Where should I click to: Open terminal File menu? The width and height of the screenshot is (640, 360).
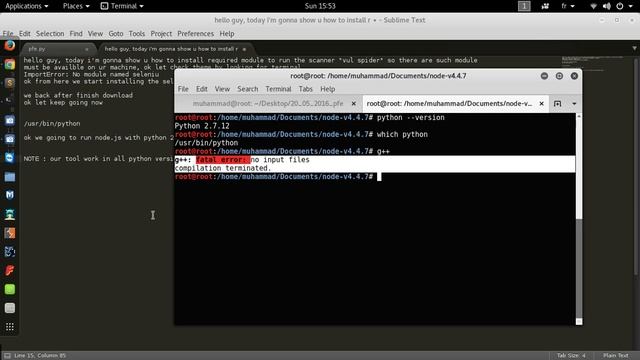pyautogui.click(x=183, y=89)
